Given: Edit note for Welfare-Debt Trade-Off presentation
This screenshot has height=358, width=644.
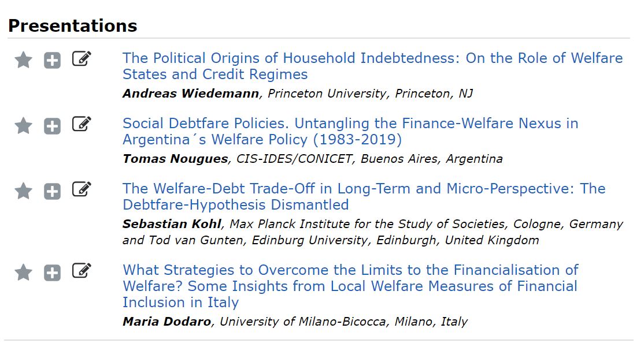Looking at the screenshot, I should [x=82, y=189].
